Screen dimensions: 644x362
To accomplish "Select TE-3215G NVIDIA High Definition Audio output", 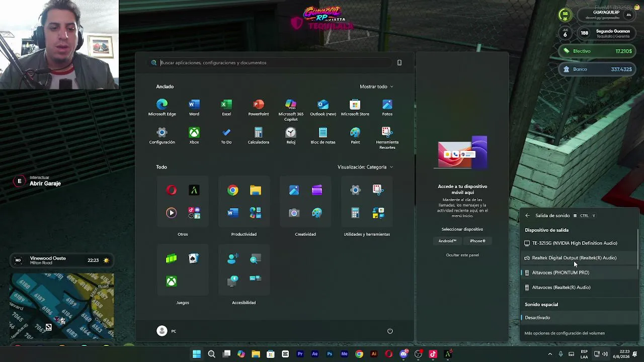I will pos(579,243).
